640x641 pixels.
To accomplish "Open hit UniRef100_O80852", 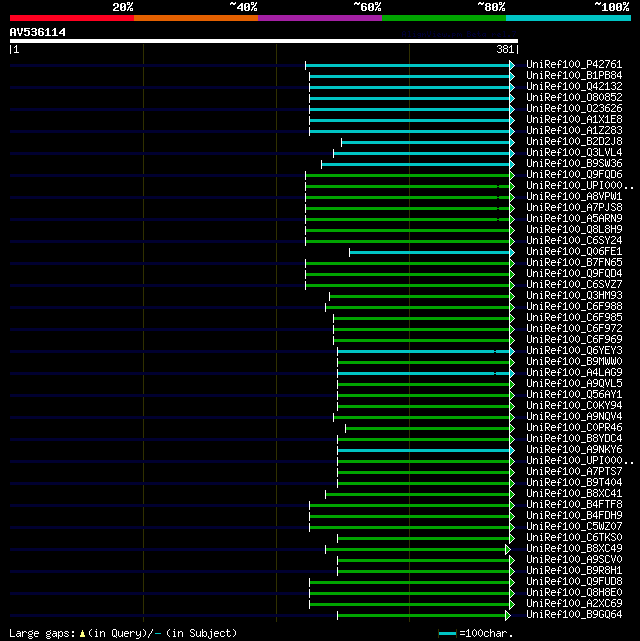I will pyautogui.click(x=574, y=98).
